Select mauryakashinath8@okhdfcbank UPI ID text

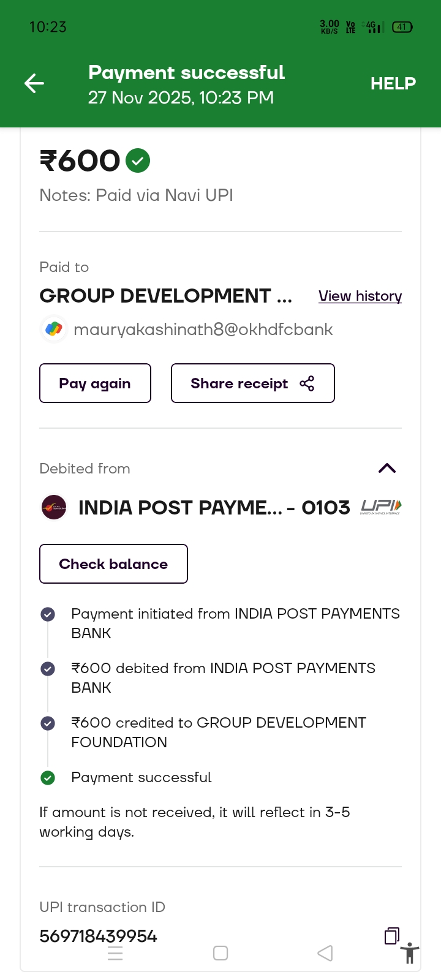(203, 330)
